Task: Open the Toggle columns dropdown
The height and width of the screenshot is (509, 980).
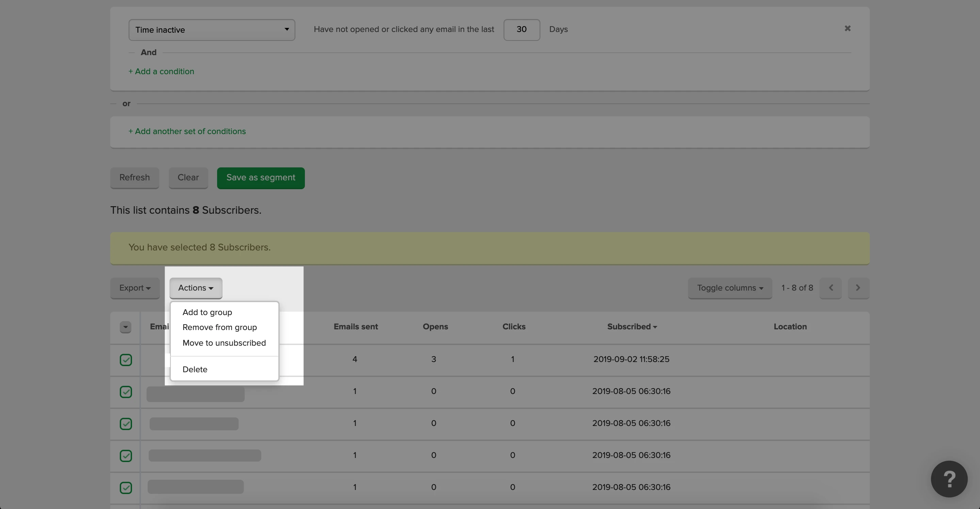Action: 730,288
